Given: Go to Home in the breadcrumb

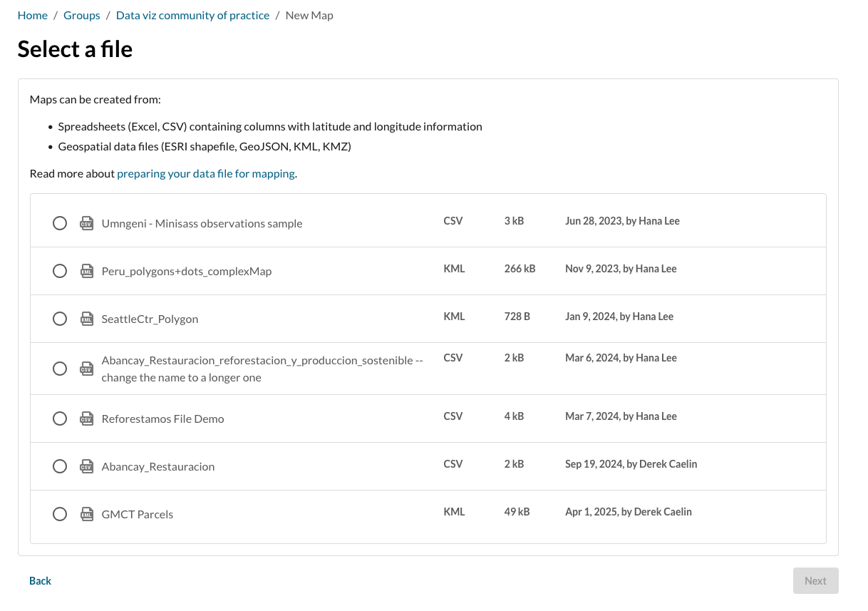Looking at the screenshot, I should coord(33,15).
